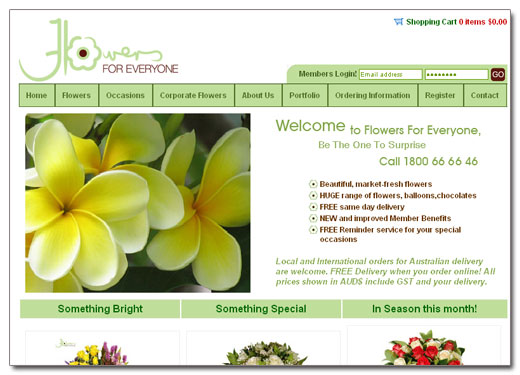Click the bullet before FREE Reminder service

313,230
